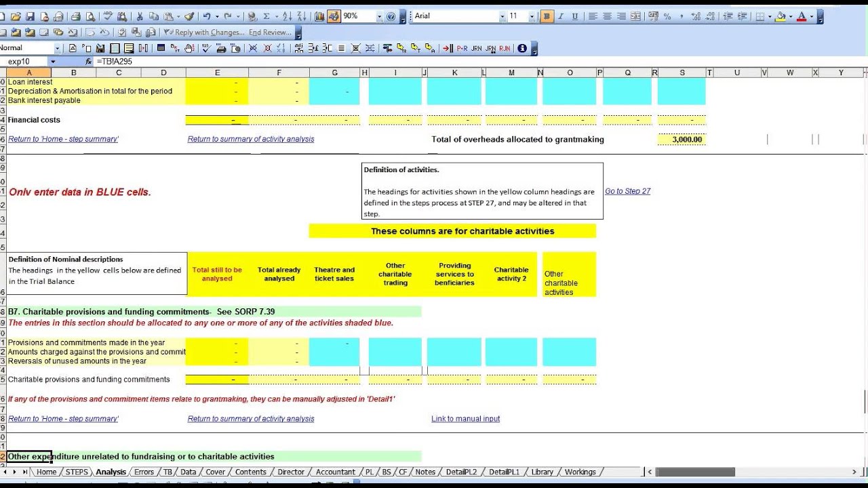Open the Normal style dropdown
The width and height of the screenshot is (868, 488).
tap(57, 48)
